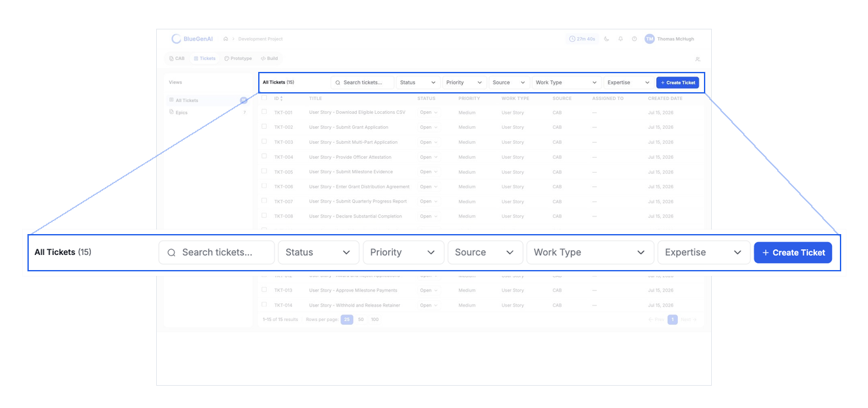Click the person icon below the user name
Viewport: 868px width, 408px height.
click(697, 59)
